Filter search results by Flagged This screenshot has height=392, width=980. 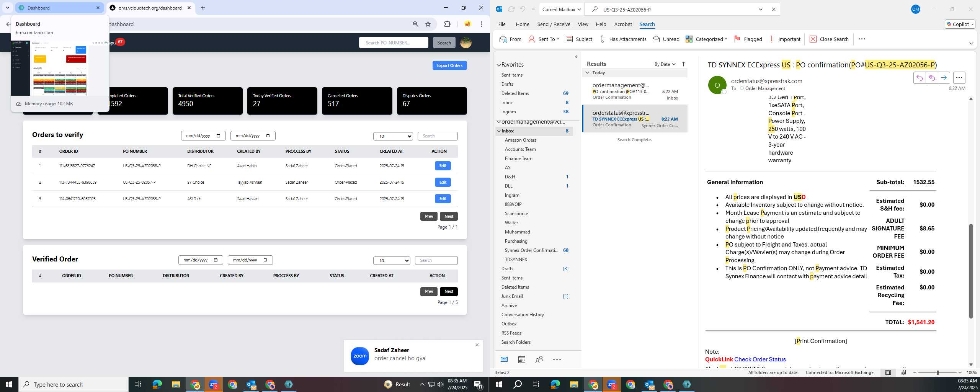pyautogui.click(x=748, y=39)
